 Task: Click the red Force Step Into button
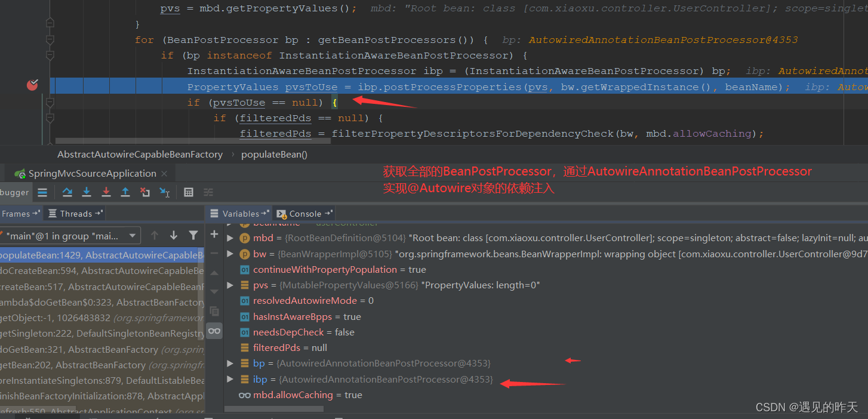(x=106, y=192)
